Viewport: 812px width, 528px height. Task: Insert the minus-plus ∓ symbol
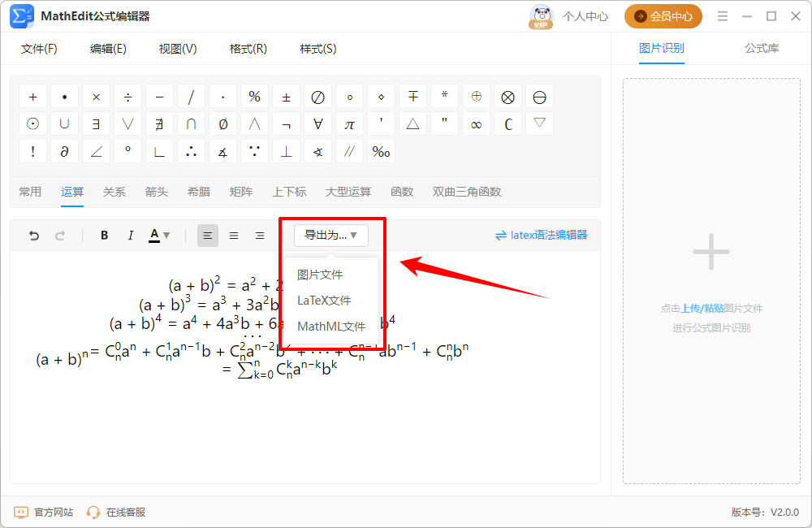(x=412, y=97)
